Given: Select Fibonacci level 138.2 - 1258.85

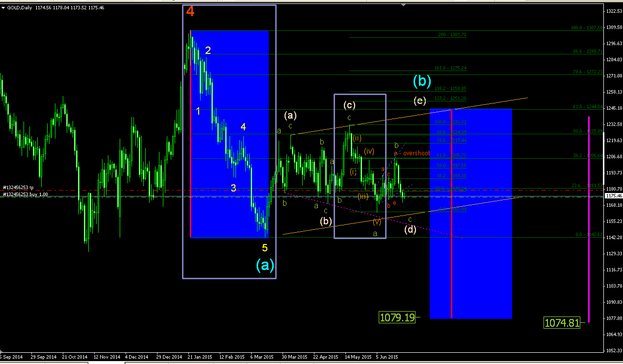Looking at the screenshot, I should click(450, 89).
